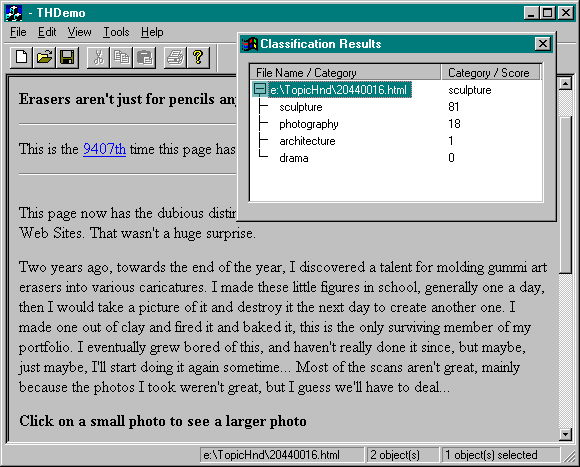Follow the 9407th hyperlink
580x467 pixels.
tap(104, 149)
